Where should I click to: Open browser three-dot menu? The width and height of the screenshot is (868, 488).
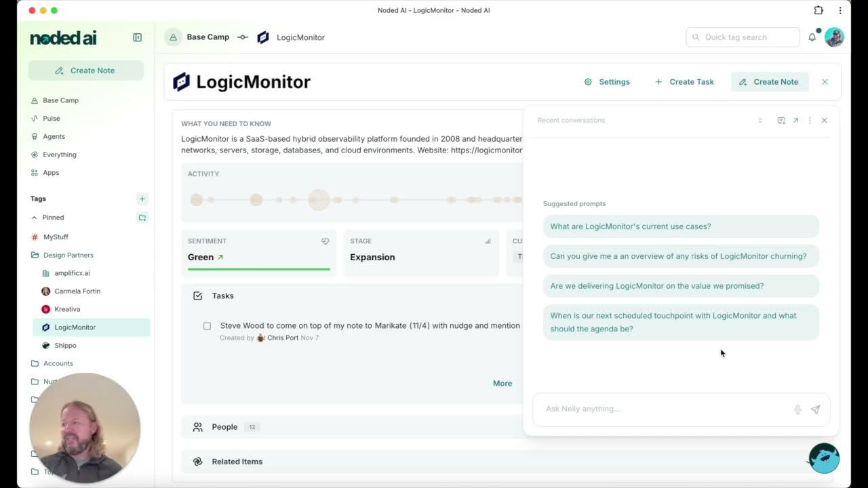(840, 10)
